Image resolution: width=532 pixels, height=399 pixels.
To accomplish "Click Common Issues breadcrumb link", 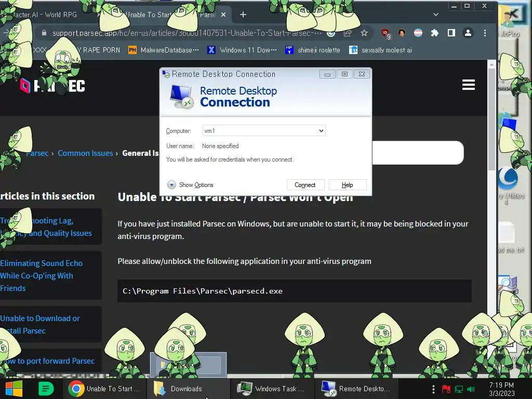I will click(x=85, y=153).
